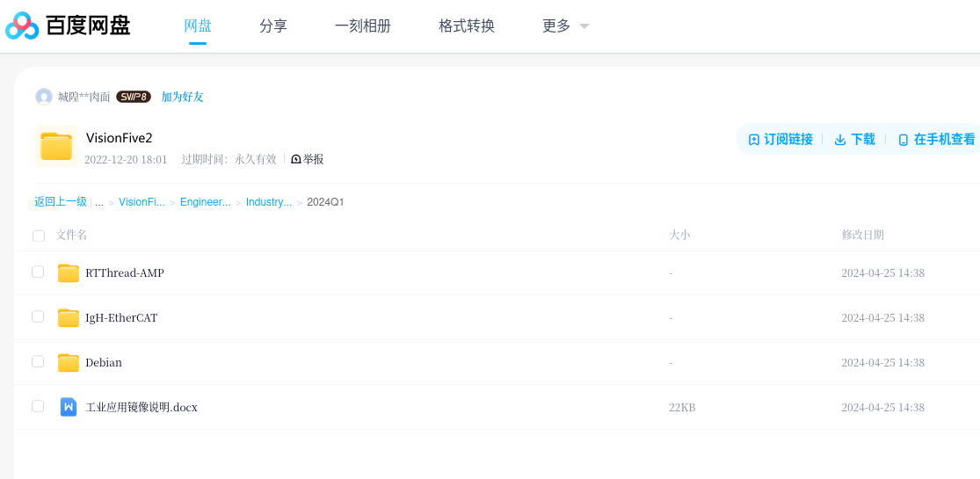The height and width of the screenshot is (479, 980).
Task: Check the Debian row checkbox
Action: tap(38, 361)
